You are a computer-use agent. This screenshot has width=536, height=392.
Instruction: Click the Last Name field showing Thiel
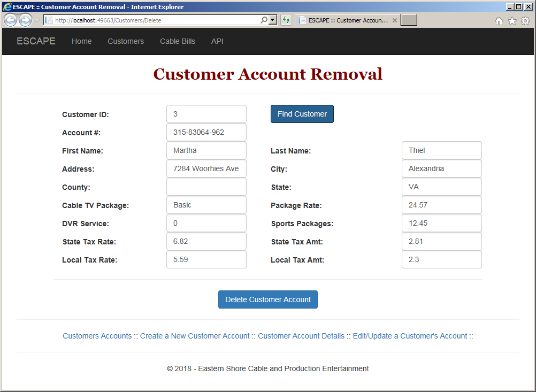pyautogui.click(x=442, y=150)
